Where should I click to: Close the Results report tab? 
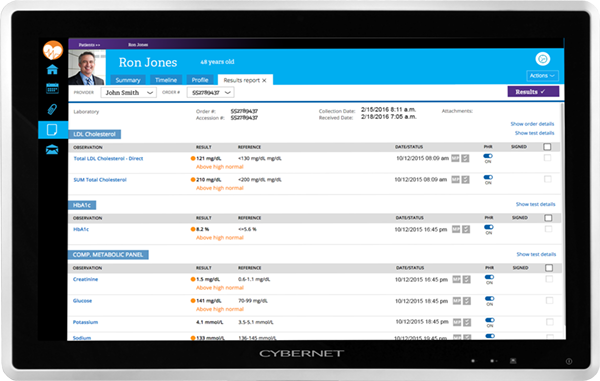click(x=264, y=80)
